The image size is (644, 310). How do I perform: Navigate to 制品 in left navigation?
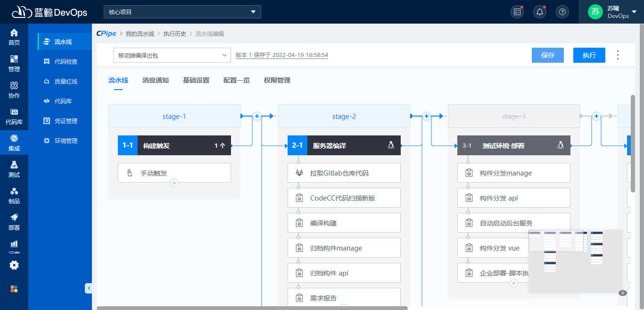coord(14,196)
